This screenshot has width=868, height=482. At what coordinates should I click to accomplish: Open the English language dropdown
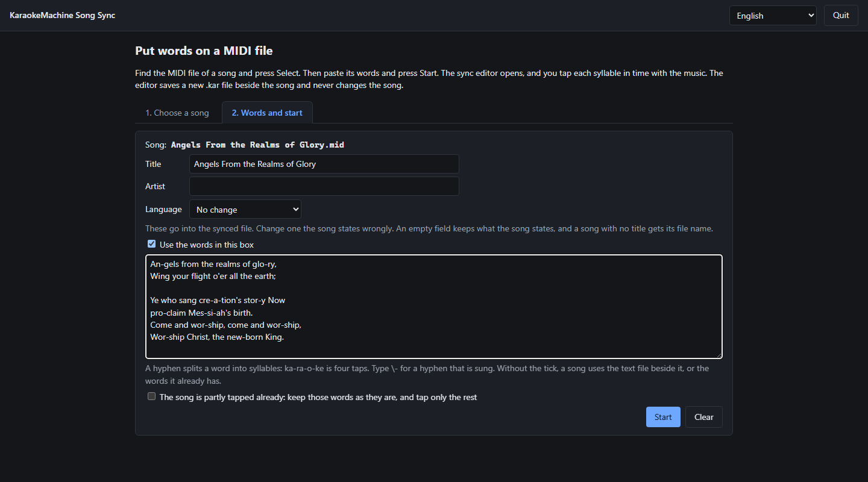773,16
